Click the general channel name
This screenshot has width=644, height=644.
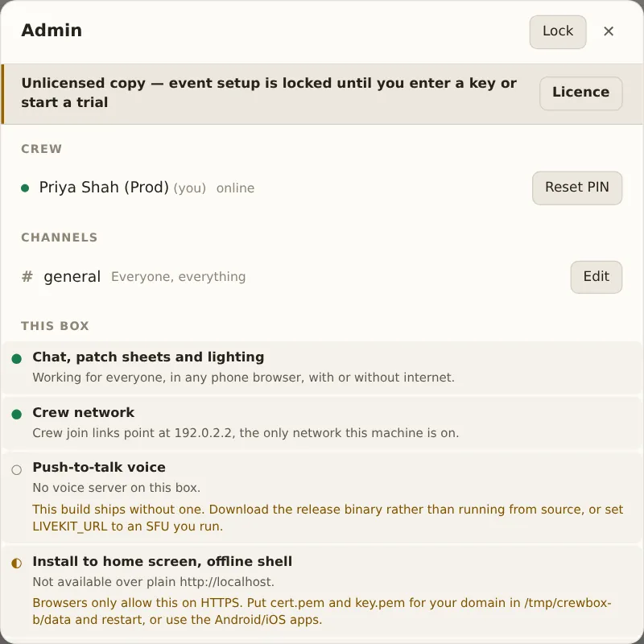pos(72,276)
